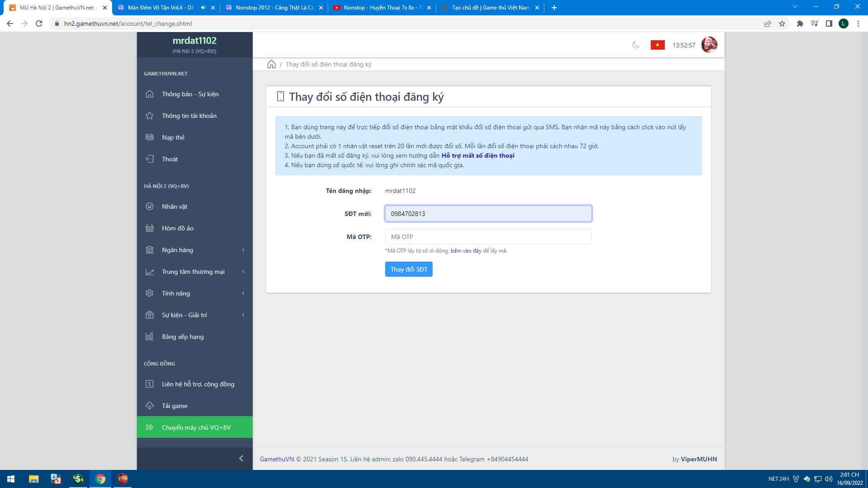Click the Nạp thẻ card icon
The height and width of the screenshot is (488, 868).
[x=150, y=137]
